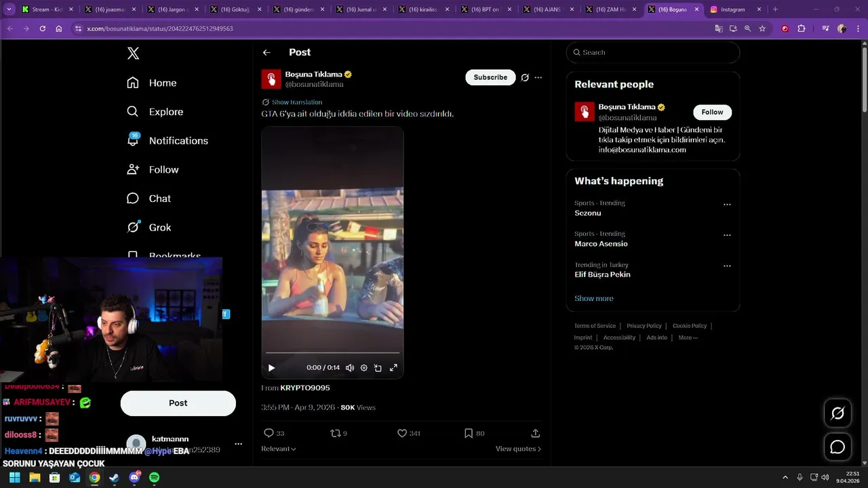Open Cookie Policy footer link
Image resolution: width=868 pixels, height=488 pixels.
(690, 326)
